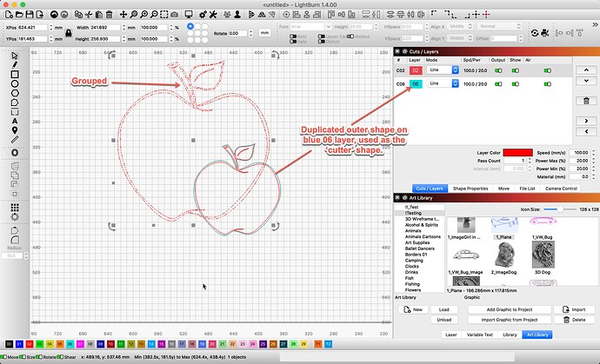This screenshot has width=600, height=364.
Task: Switch to the Move tab
Action: tap(503, 189)
